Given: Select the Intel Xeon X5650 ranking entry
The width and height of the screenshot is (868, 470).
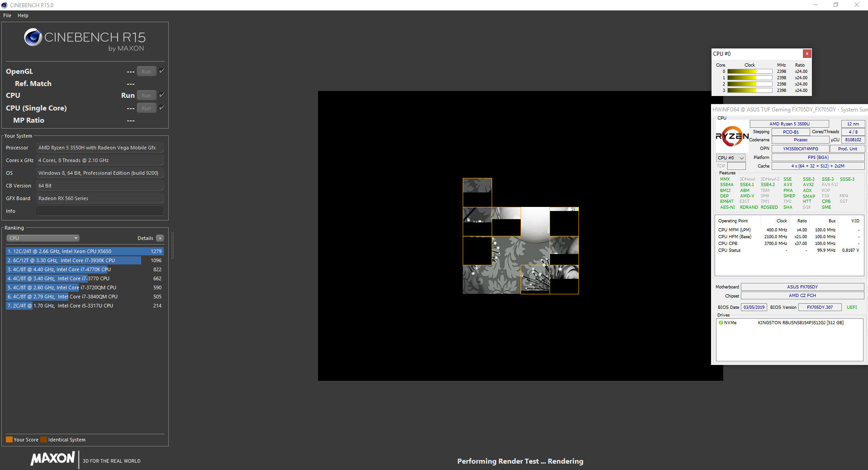Looking at the screenshot, I should coord(85,251).
